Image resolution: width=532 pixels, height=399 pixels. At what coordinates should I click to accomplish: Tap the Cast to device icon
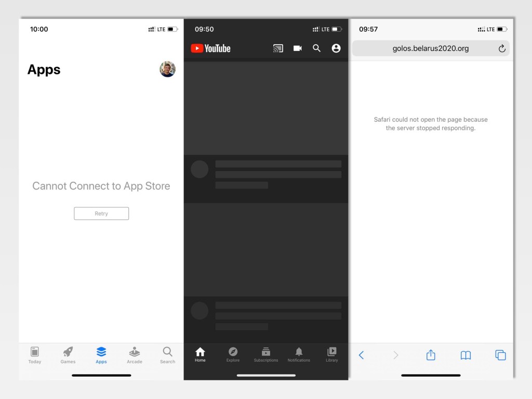(x=278, y=48)
